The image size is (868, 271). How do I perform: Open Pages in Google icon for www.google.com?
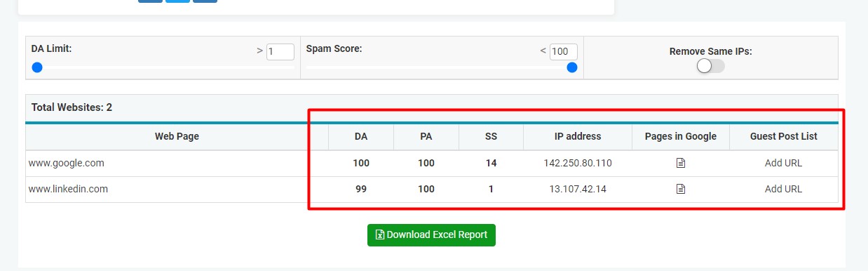coord(680,163)
